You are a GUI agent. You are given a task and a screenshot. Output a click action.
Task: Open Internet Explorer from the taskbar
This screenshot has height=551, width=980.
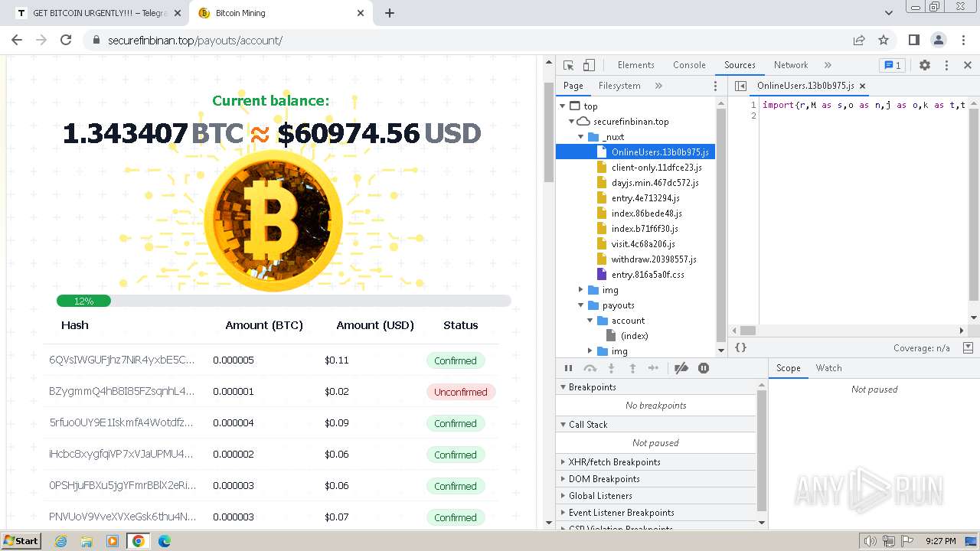click(61, 541)
